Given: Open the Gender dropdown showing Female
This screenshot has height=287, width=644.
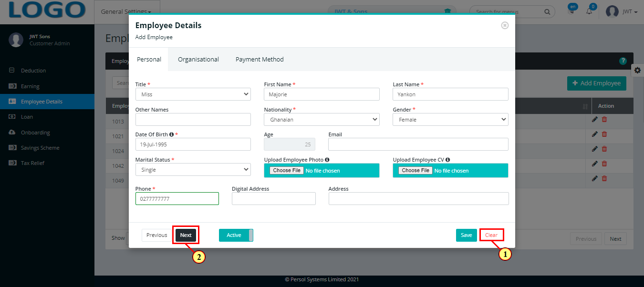Looking at the screenshot, I should click(x=451, y=120).
